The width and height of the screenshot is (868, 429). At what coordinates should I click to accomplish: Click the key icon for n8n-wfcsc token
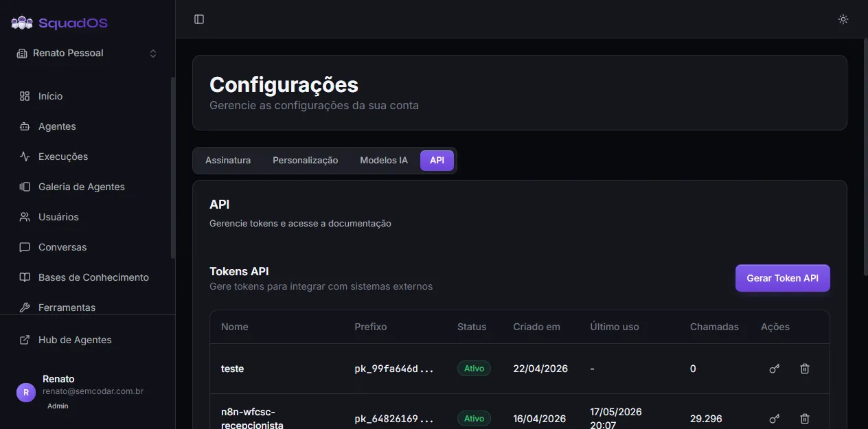(x=775, y=418)
